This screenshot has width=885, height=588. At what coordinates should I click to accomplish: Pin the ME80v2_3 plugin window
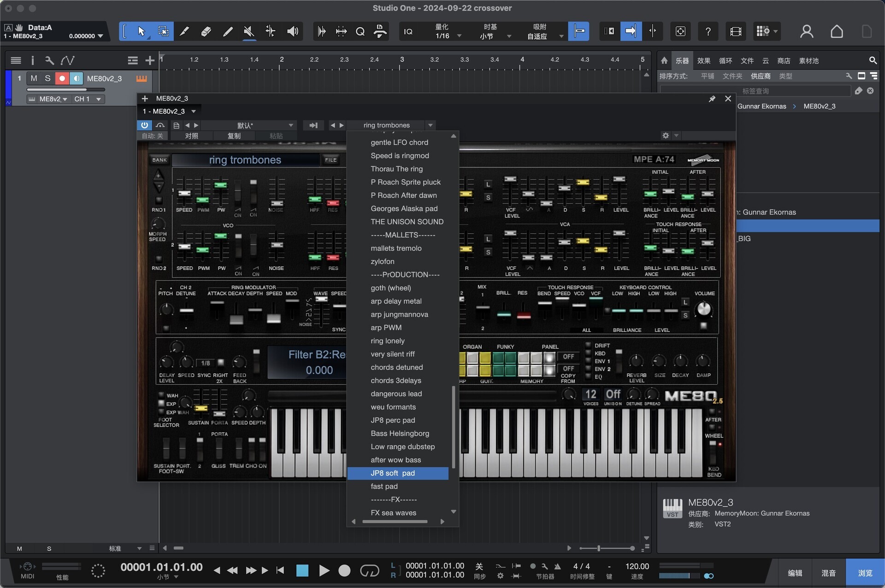(712, 99)
